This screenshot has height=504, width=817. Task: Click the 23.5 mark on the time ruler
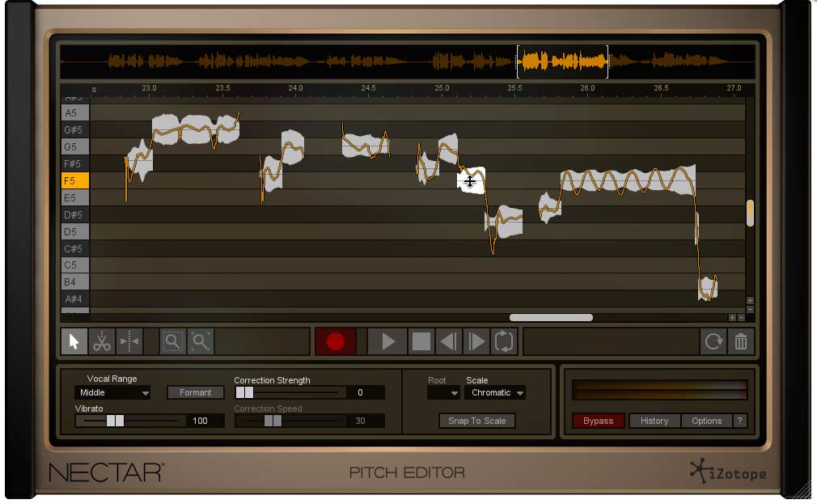coord(222,88)
